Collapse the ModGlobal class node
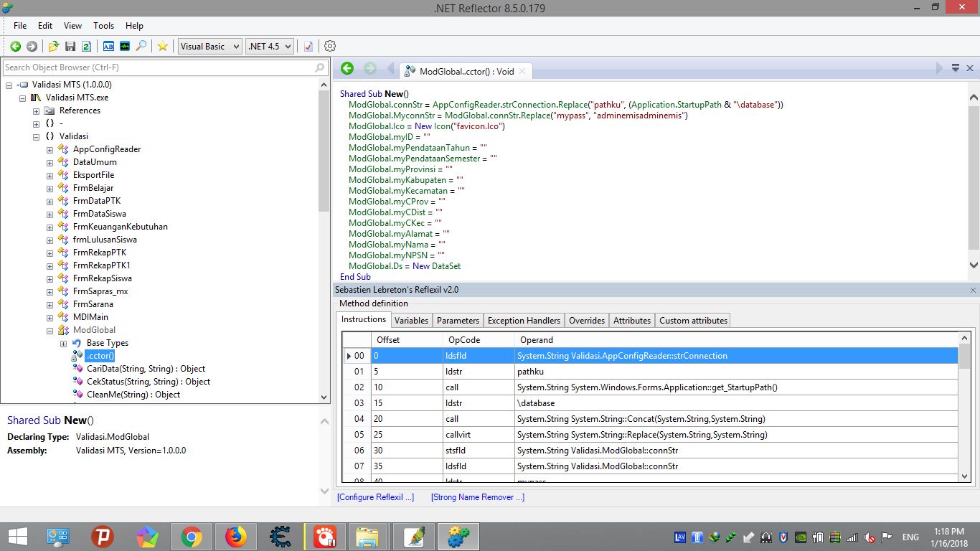 click(x=50, y=330)
